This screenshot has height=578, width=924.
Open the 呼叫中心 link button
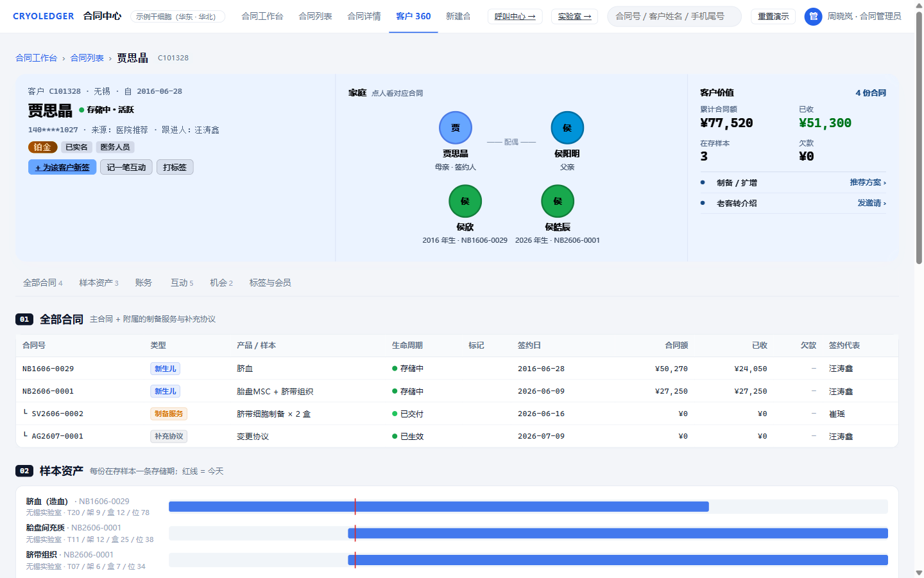click(x=515, y=17)
